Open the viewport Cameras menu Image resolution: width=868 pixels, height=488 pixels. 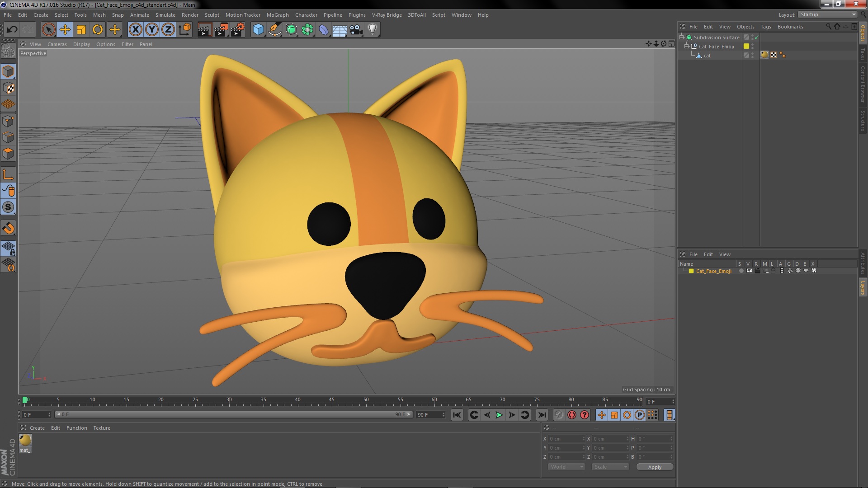click(57, 44)
